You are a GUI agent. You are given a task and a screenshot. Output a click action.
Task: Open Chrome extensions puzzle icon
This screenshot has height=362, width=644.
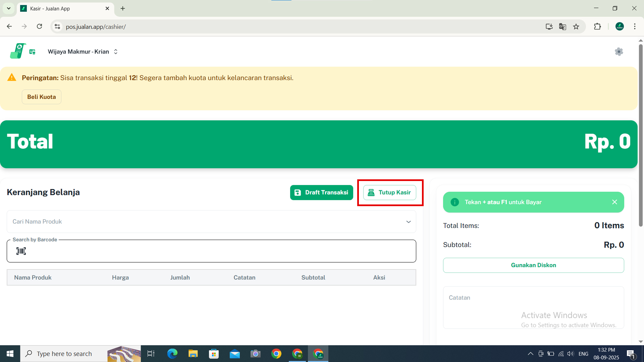pyautogui.click(x=597, y=26)
